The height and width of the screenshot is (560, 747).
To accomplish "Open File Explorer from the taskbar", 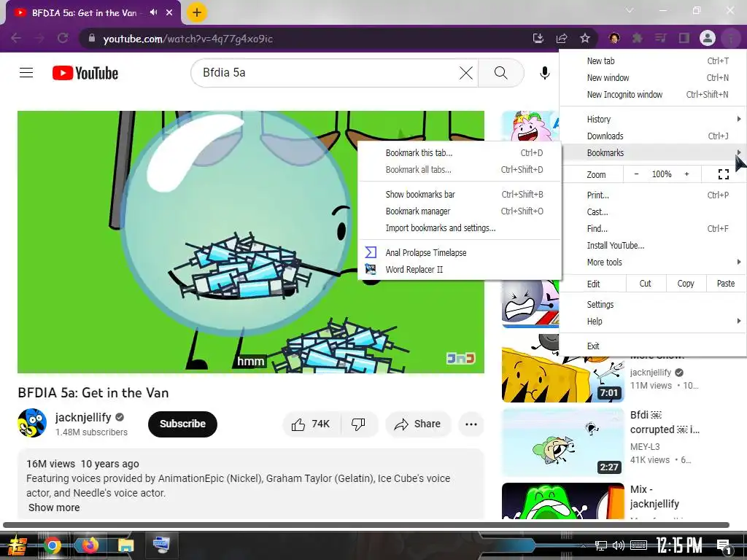I will pyautogui.click(x=125, y=545).
